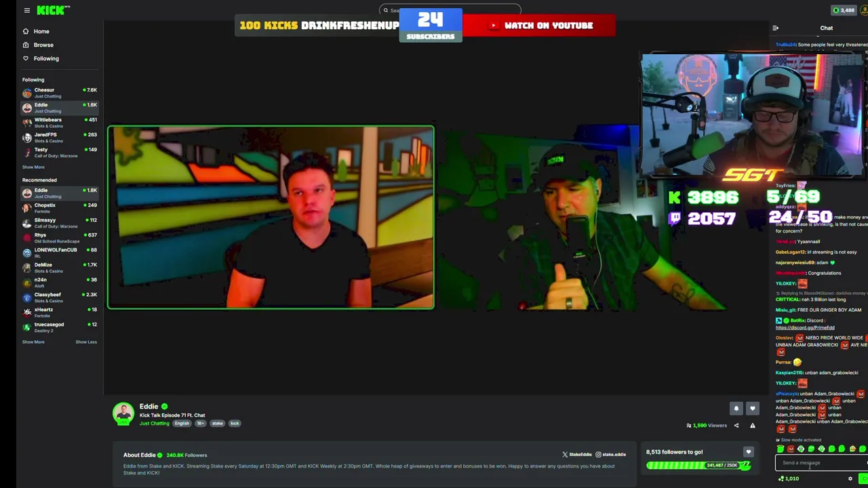The image size is (868, 488).
Task: Open Browse in the sidebar
Action: pyautogui.click(x=43, y=45)
